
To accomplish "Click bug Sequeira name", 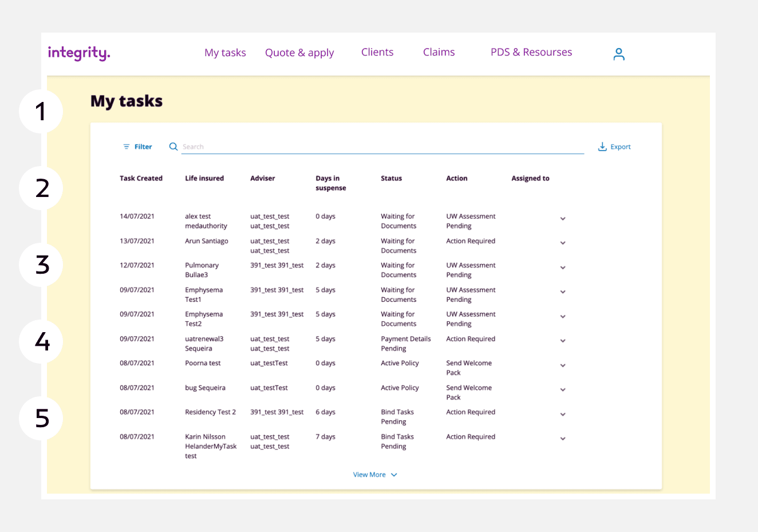I will click(x=205, y=388).
